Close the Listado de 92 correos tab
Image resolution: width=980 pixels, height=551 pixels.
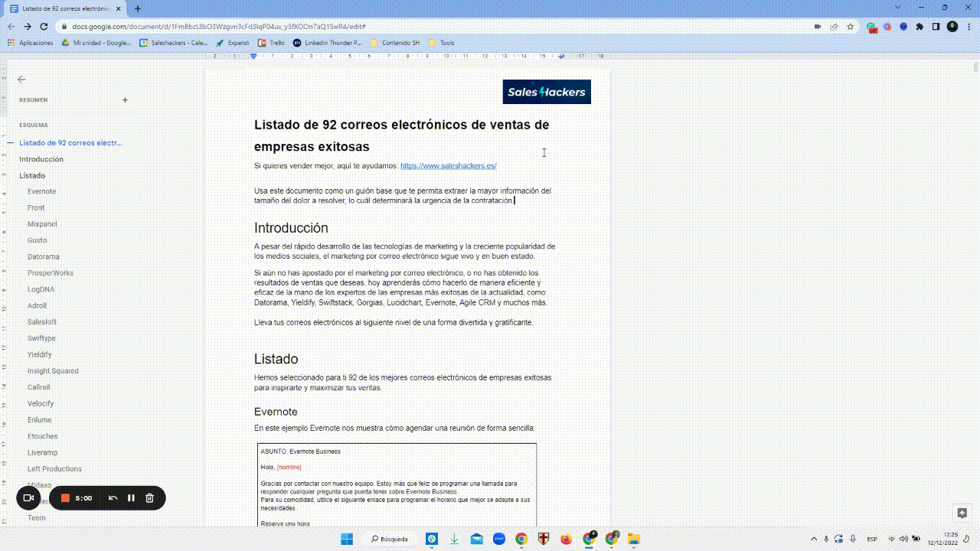[x=118, y=8]
